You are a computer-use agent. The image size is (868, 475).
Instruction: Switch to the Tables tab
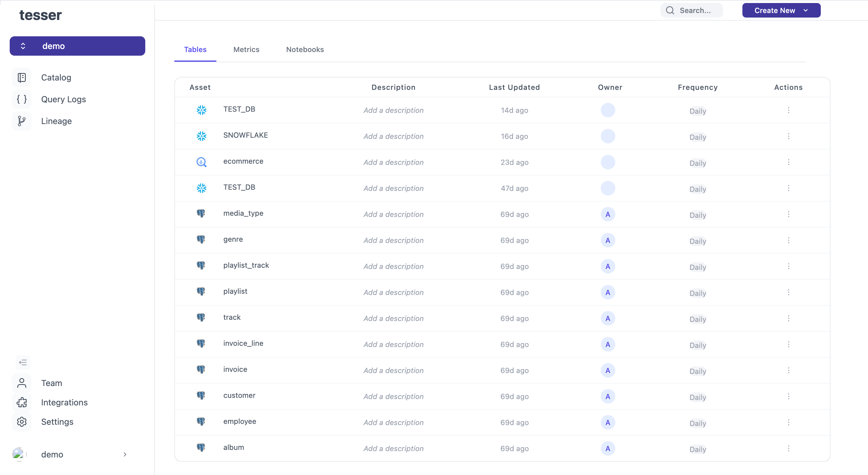coord(195,50)
